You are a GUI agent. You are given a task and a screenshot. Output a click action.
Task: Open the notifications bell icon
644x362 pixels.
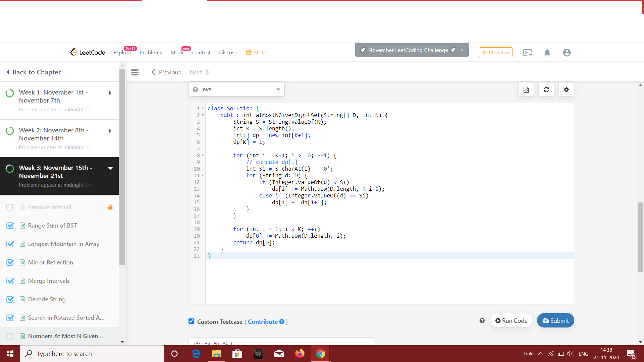pos(547,53)
